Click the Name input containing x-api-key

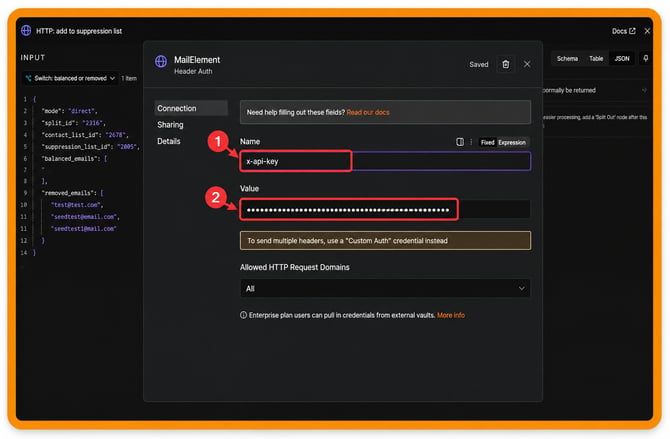tap(385, 161)
